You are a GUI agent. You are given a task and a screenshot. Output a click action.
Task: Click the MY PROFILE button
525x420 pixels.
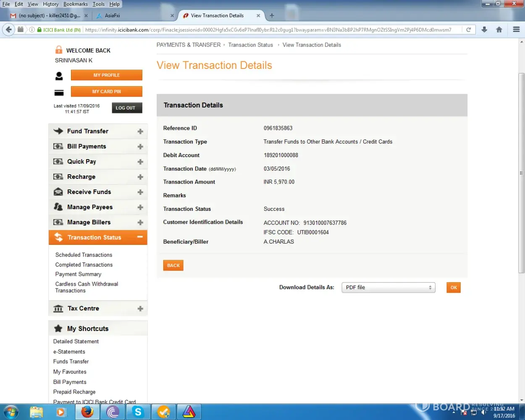[x=106, y=75]
